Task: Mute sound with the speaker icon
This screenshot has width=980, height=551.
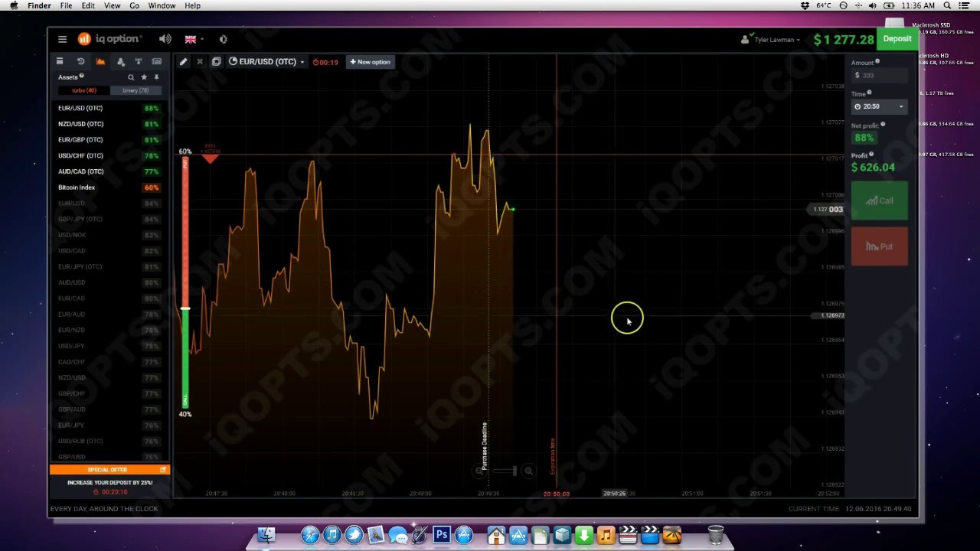Action: (x=165, y=39)
